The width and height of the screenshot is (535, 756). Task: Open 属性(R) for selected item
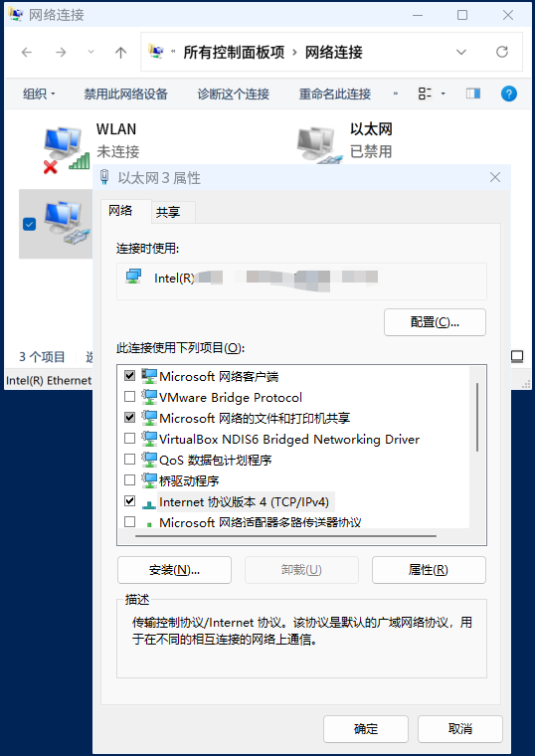click(429, 570)
